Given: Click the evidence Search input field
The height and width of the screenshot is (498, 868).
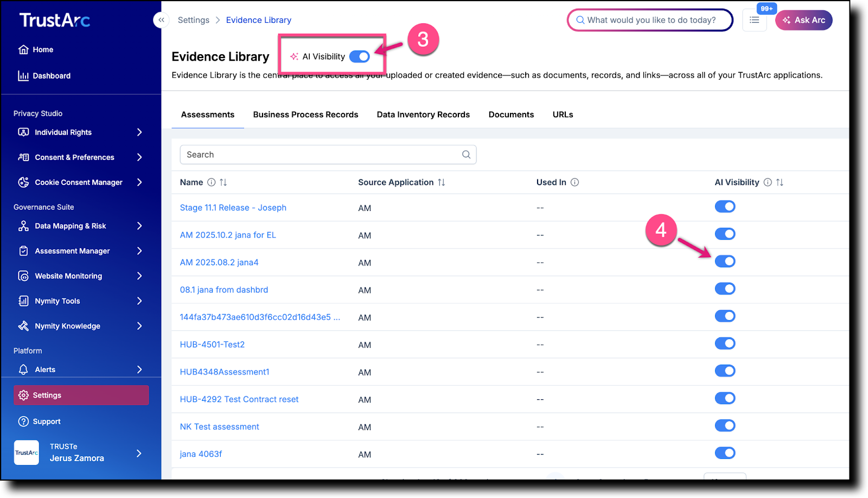Looking at the screenshot, I should tap(328, 155).
